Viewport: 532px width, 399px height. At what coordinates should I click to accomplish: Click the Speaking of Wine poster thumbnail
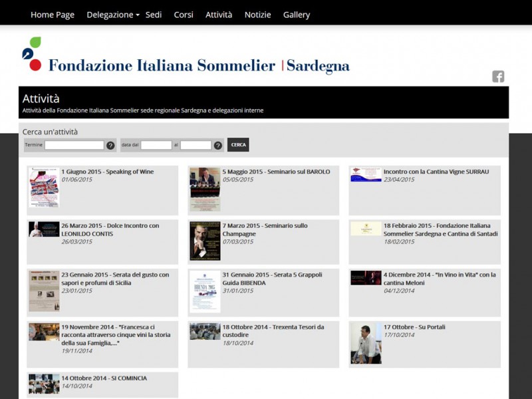[x=44, y=188]
